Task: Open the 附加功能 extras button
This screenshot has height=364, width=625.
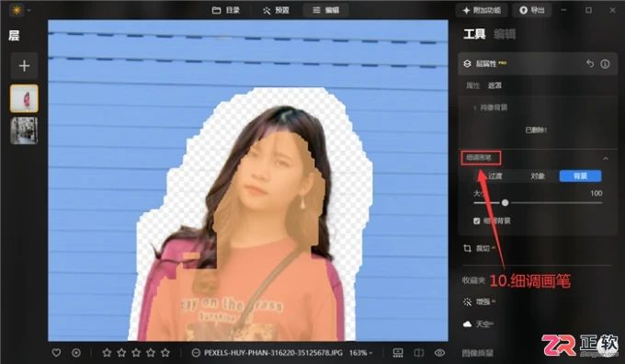Action: (482, 10)
